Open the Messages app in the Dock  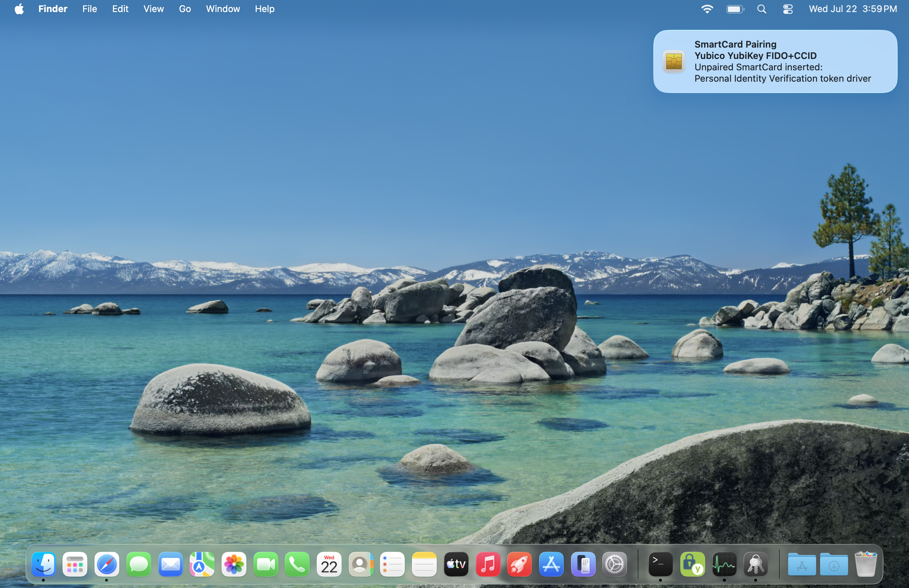pos(138,564)
